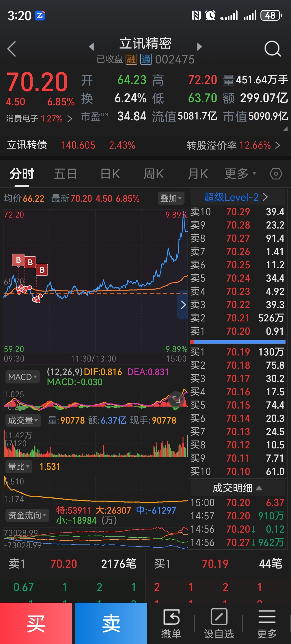Tap the red 买 buy button
Screen dimensions: 291x644
pos(36,623)
